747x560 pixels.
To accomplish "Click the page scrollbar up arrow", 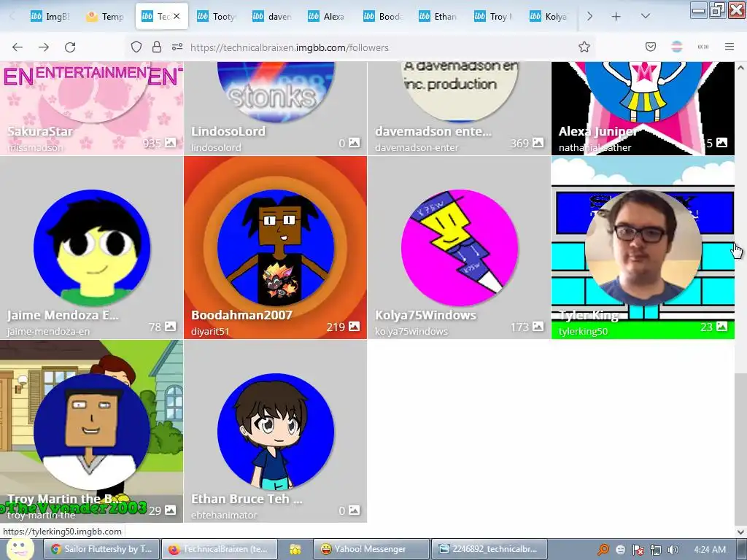I will pyautogui.click(x=741, y=68).
